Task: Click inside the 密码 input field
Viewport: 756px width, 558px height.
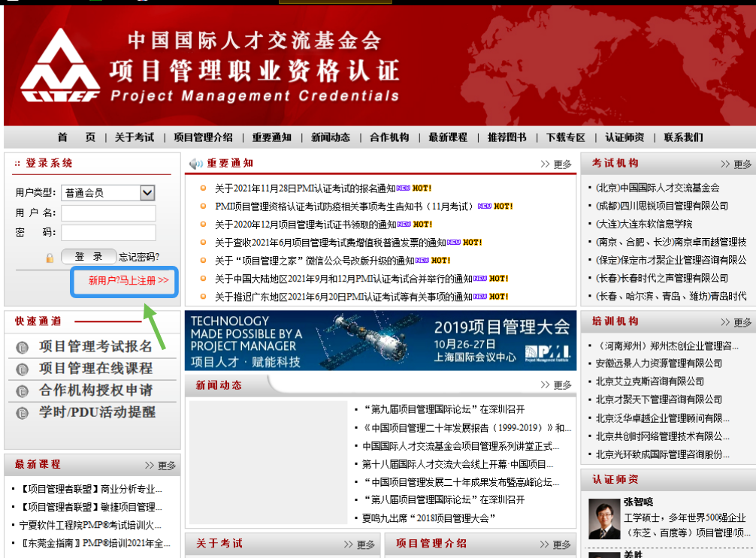Action: [107, 233]
